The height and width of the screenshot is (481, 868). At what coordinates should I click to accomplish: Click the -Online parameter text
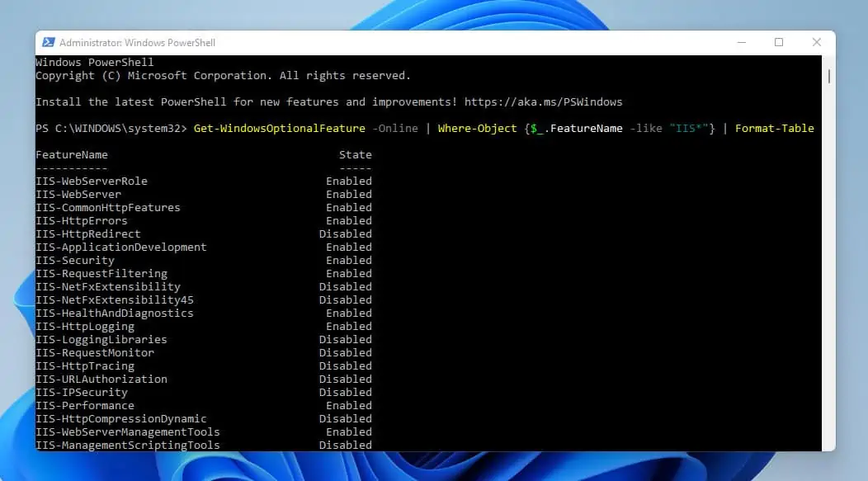(x=395, y=129)
